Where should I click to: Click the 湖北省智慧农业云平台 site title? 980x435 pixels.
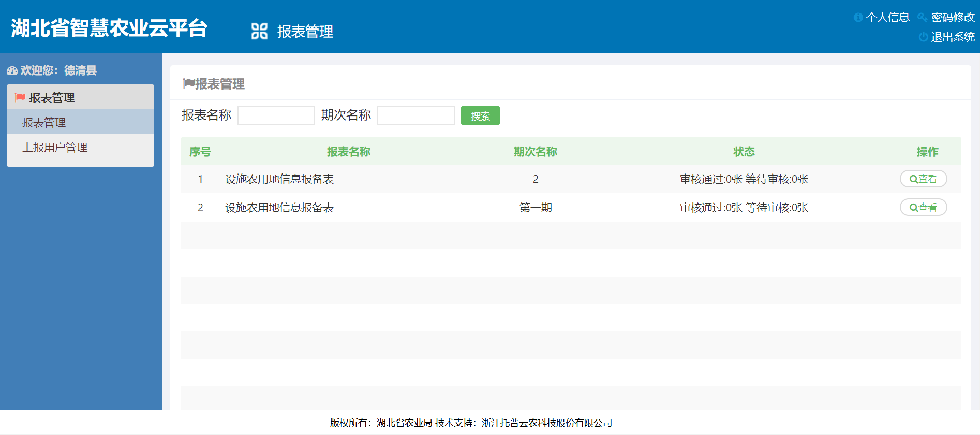pyautogui.click(x=109, y=28)
